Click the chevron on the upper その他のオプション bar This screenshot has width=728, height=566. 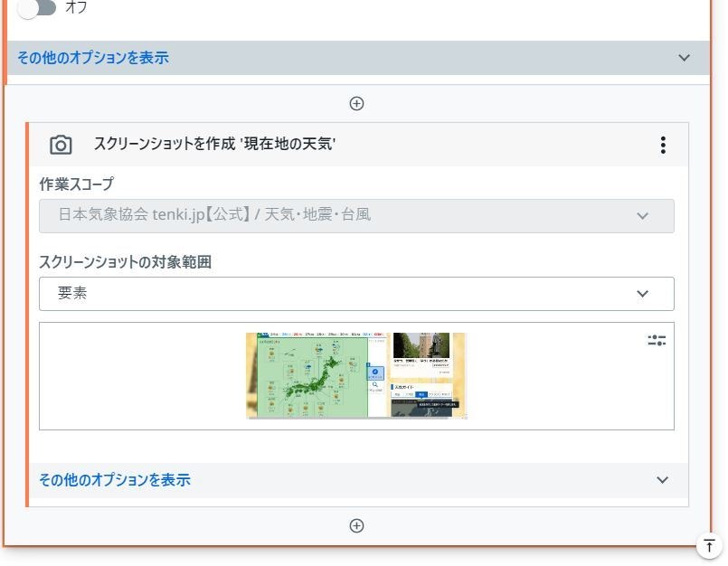(x=685, y=56)
